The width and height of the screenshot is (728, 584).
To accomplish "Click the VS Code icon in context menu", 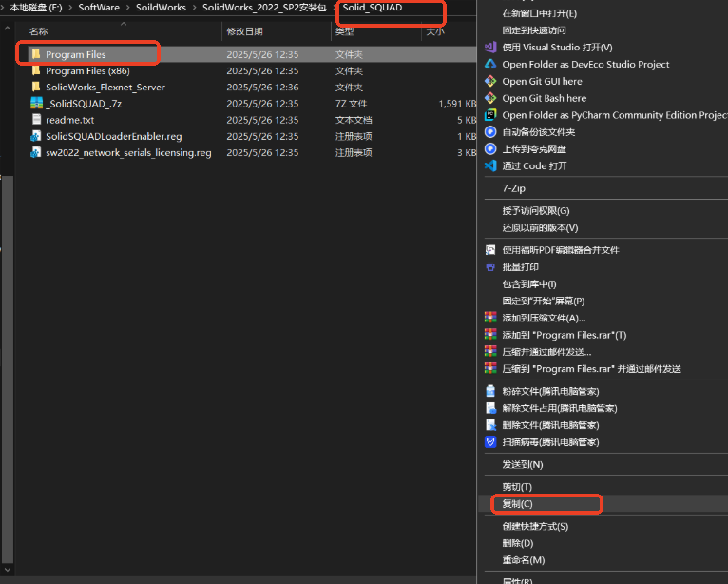I will pyautogui.click(x=490, y=165).
